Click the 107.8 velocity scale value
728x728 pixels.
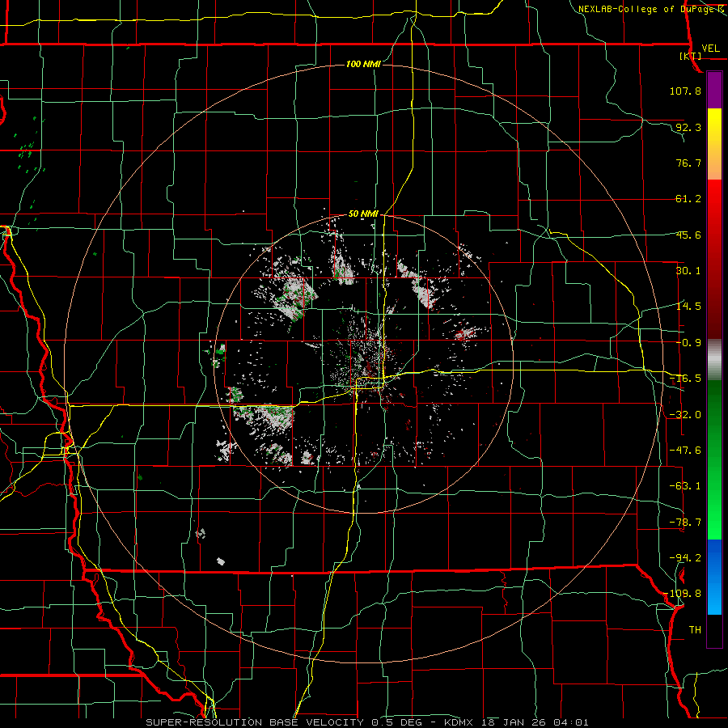(685, 91)
